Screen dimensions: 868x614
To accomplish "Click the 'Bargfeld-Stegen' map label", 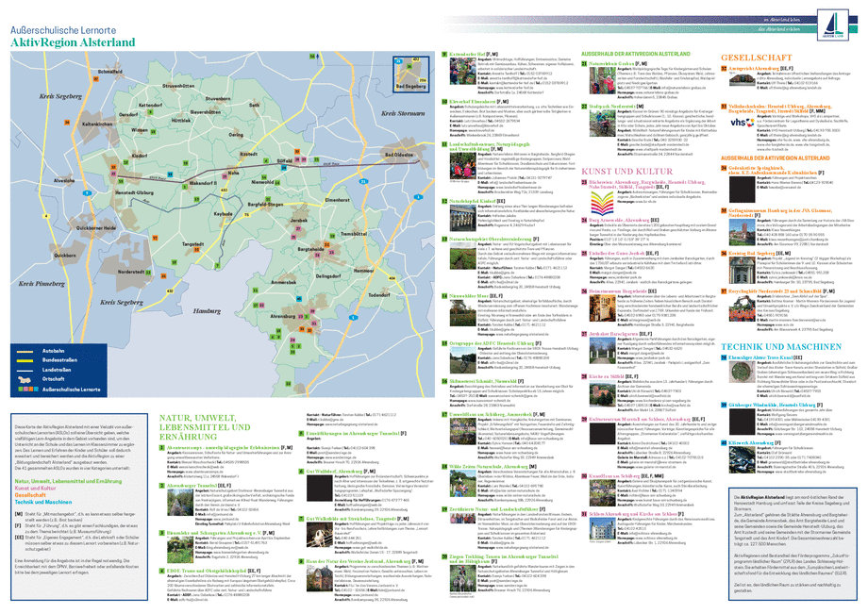I will [x=265, y=205].
